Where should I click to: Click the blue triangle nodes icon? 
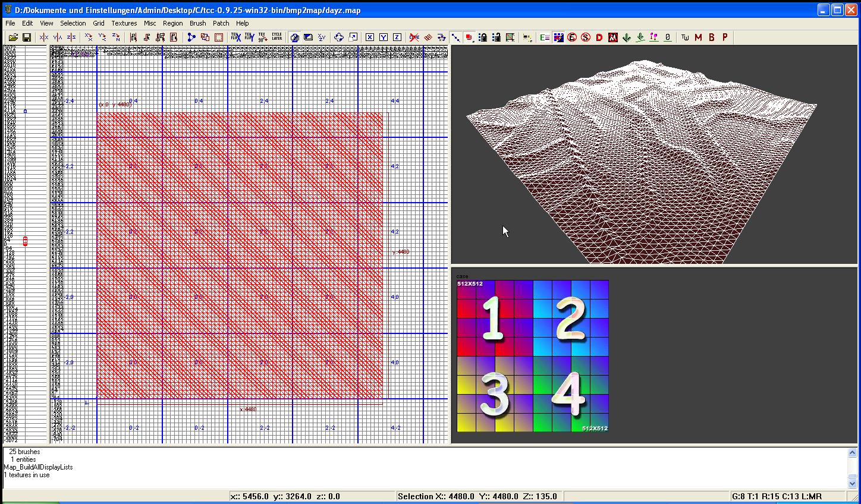tap(191, 37)
